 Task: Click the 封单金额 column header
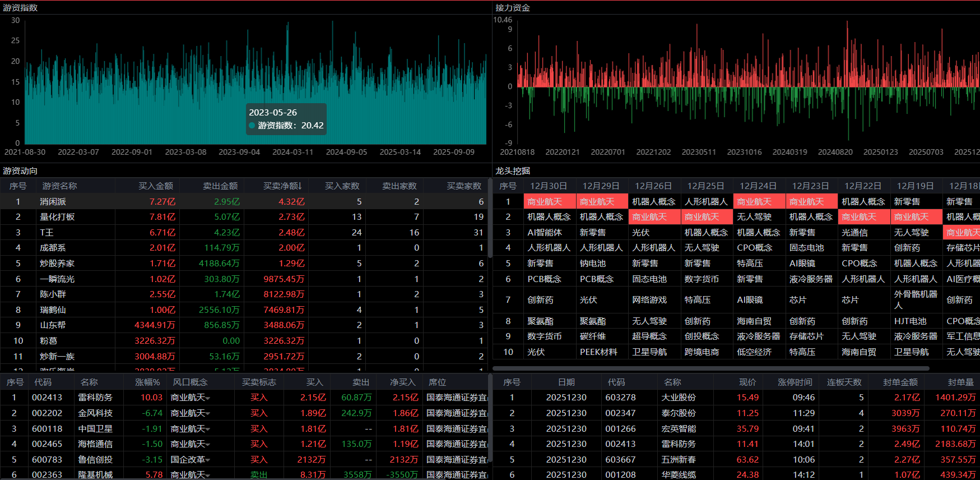(x=900, y=382)
